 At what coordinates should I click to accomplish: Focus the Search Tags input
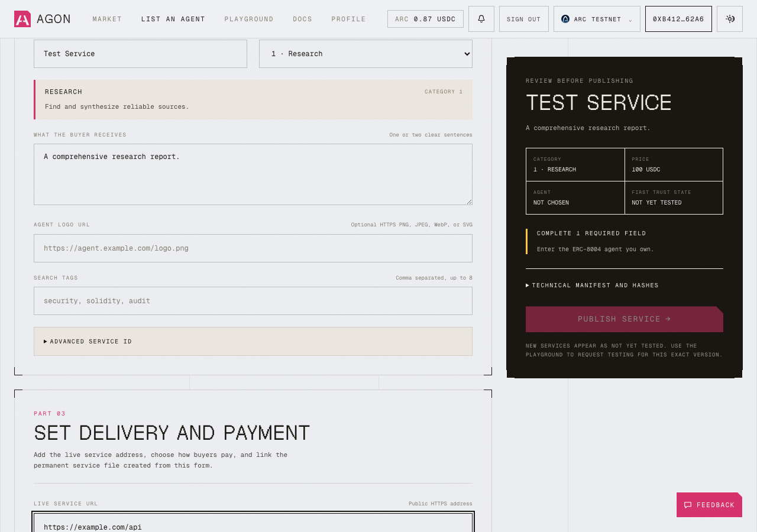pyautogui.click(x=253, y=301)
